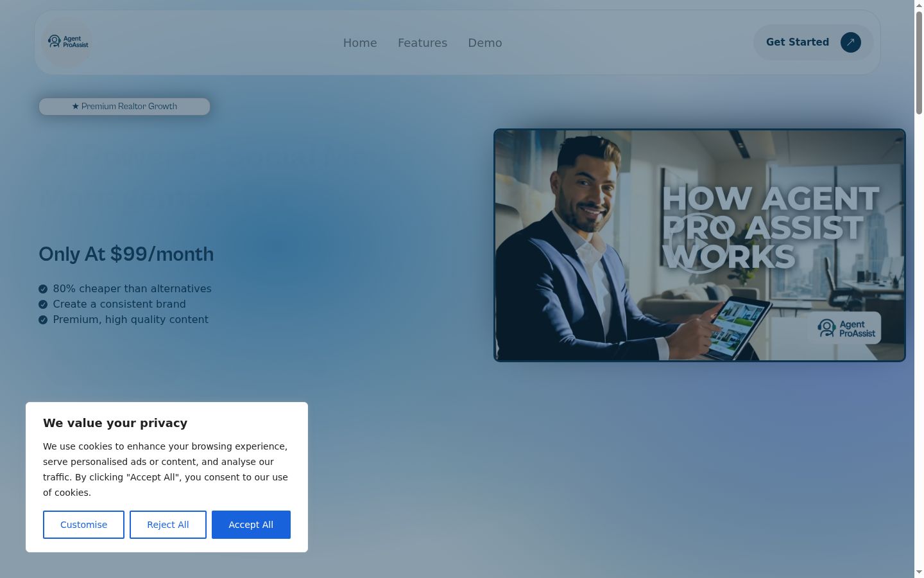Click the scrollbar down arrow
924x578 pixels.
pos(919,572)
